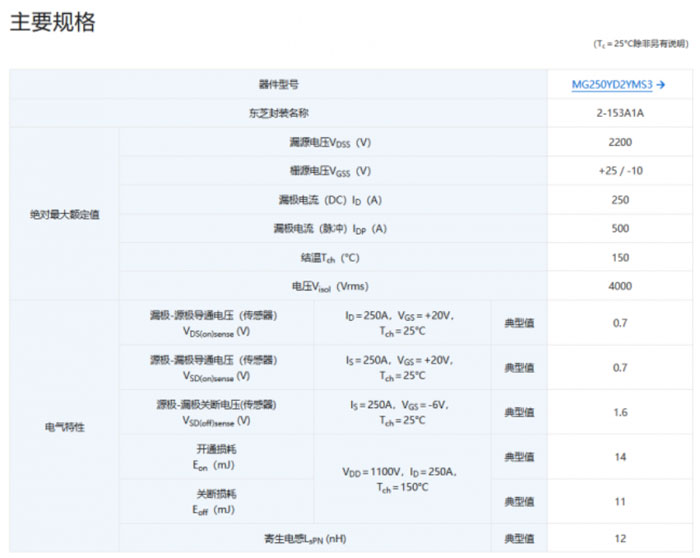Click the 2200 drain-source voltage value
700x558 pixels.
(619, 142)
